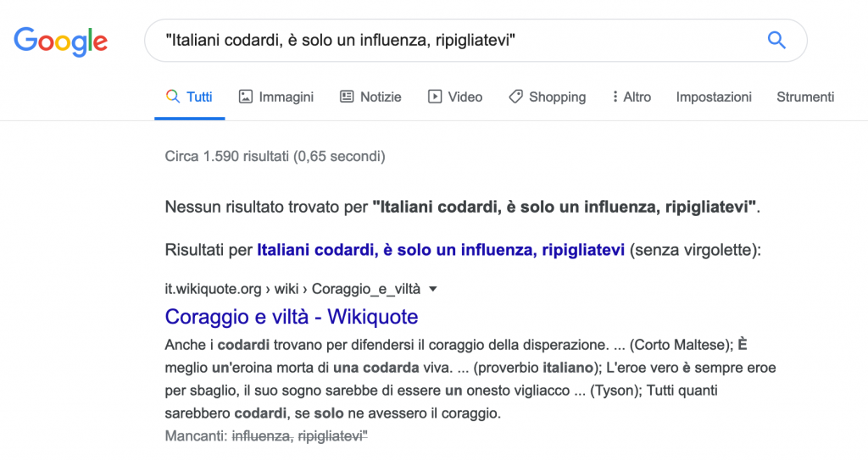The image size is (868, 460).
Task: Switch to the Notizie tab
Action: pyautogui.click(x=381, y=97)
